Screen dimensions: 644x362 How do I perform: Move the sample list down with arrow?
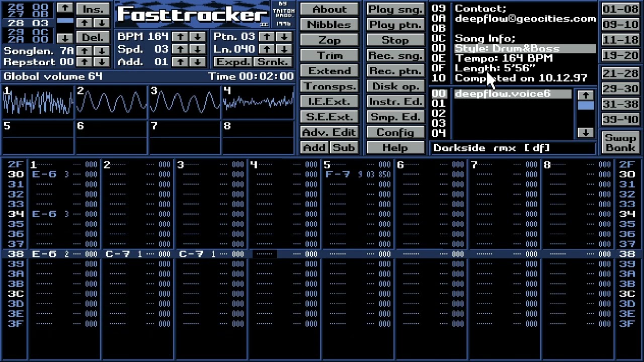click(585, 133)
